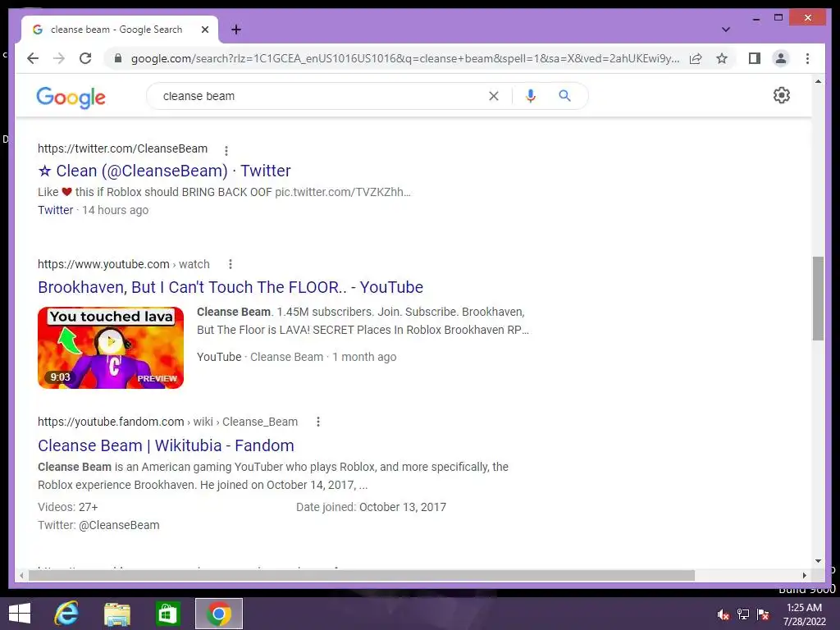This screenshot has width=840, height=630.
Task: Go back to the previous page
Action: coord(33,58)
